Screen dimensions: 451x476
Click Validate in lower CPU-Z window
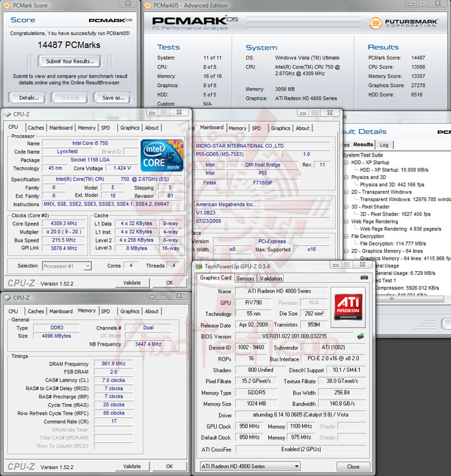pyautogui.click(x=132, y=466)
